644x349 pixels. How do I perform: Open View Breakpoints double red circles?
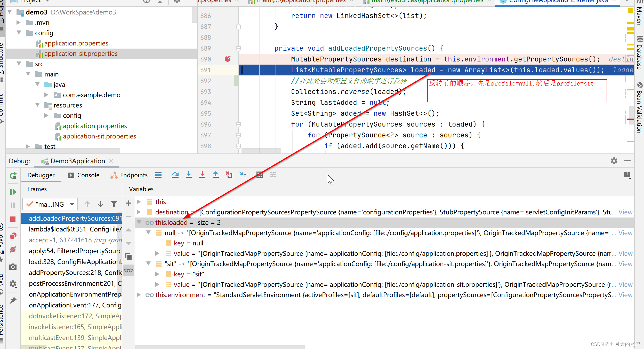tap(13, 236)
